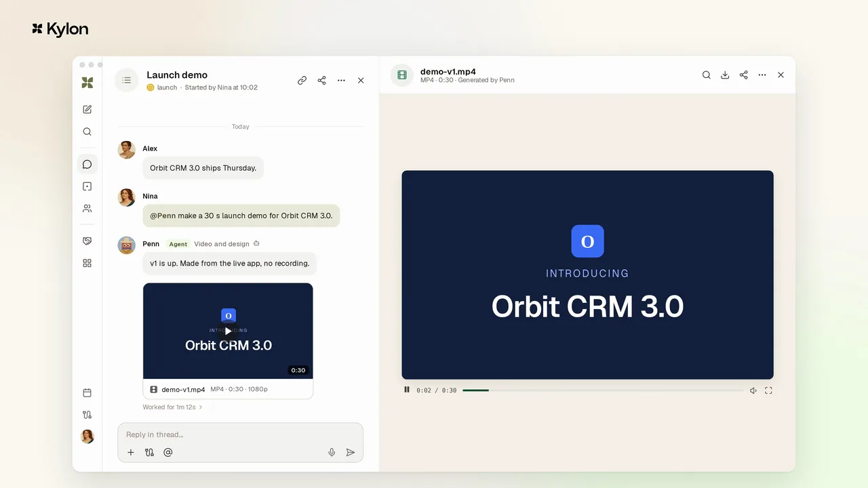Click the sender name Alex

pos(150,148)
